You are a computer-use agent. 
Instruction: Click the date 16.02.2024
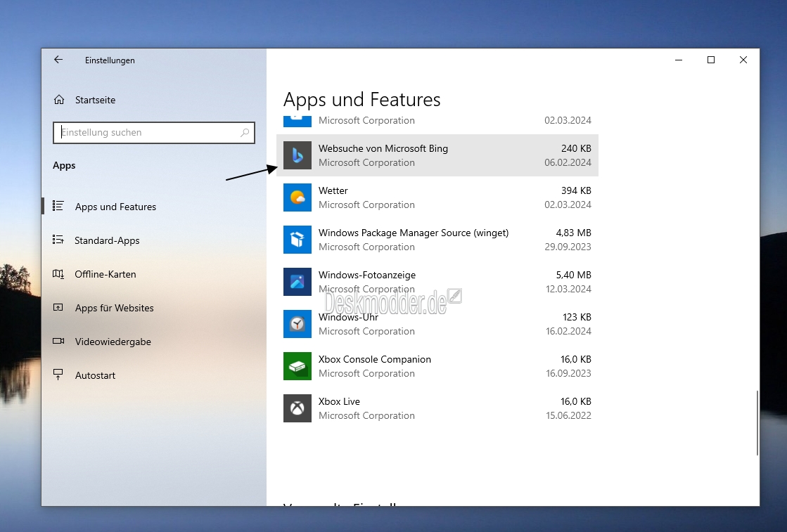(x=569, y=331)
